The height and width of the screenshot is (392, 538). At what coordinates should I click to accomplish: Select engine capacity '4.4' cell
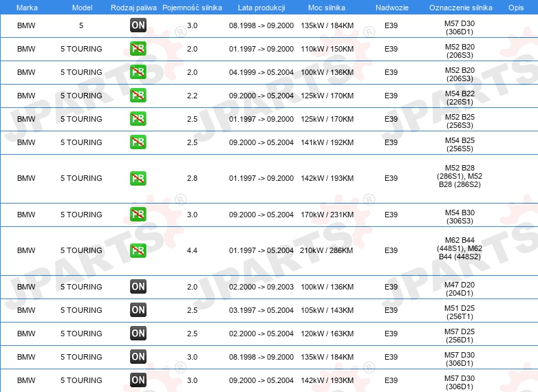point(192,250)
